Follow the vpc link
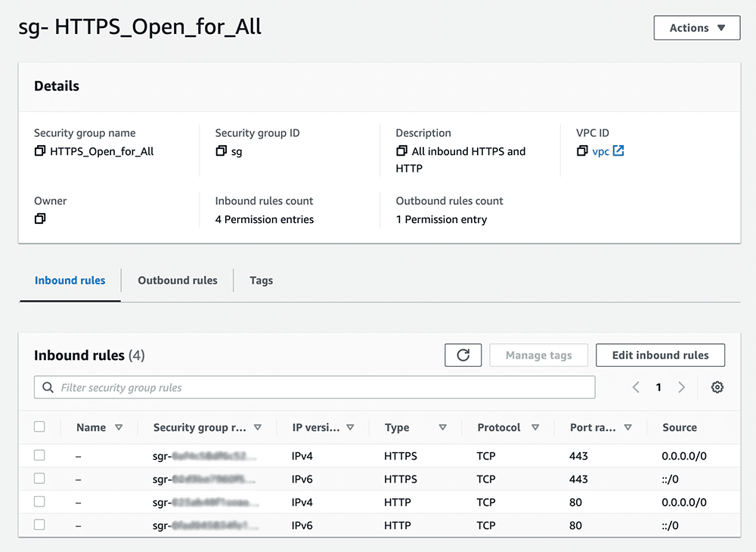This screenshot has height=552, width=756. click(x=600, y=151)
